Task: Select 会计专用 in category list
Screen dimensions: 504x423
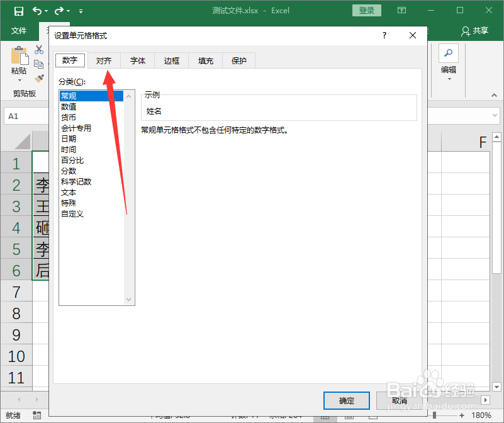Action: pyautogui.click(x=91, y=128)
